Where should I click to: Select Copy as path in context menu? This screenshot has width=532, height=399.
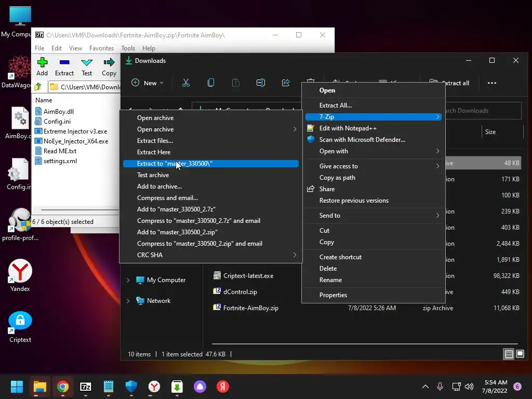(x=374, y=178)
